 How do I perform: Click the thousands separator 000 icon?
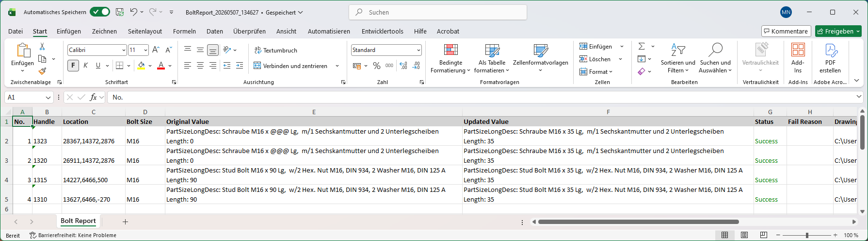click(389, 66)
